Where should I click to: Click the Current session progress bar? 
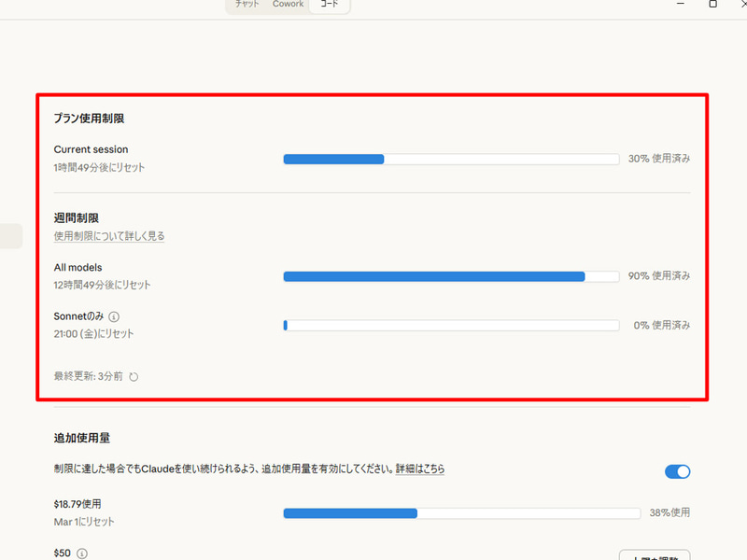pyautogui.click(x=448, y=159)
